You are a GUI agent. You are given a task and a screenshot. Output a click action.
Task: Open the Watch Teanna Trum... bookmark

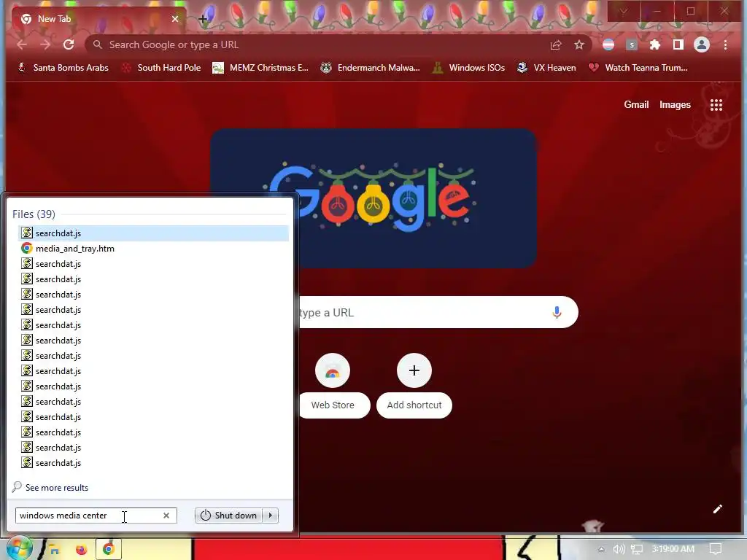pyautogui.click(x=639, y=68)
